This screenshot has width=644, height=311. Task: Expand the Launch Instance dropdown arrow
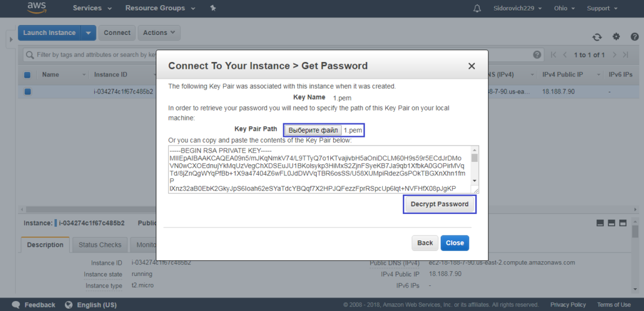click(x=88, y=33)
